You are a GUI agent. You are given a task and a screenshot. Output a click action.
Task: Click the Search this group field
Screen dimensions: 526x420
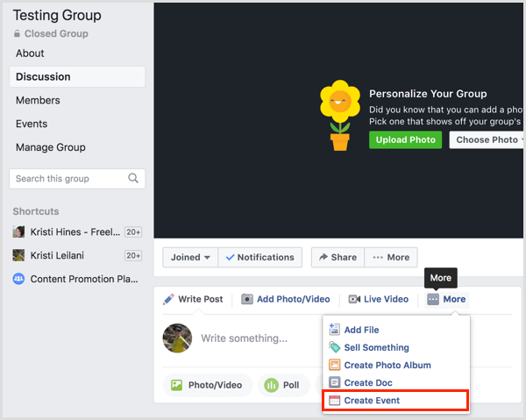pyautogui.click(x=77, y=179)
